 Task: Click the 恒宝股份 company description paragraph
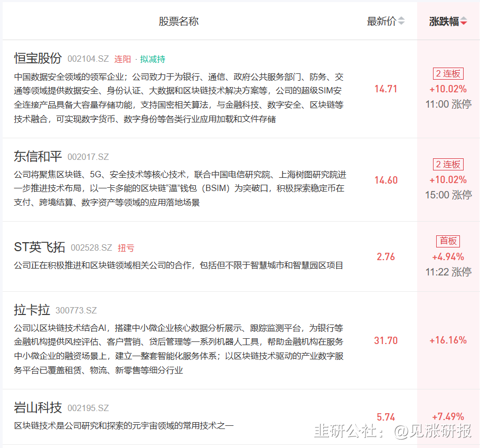pyautogui.click(x=179, y=98)
